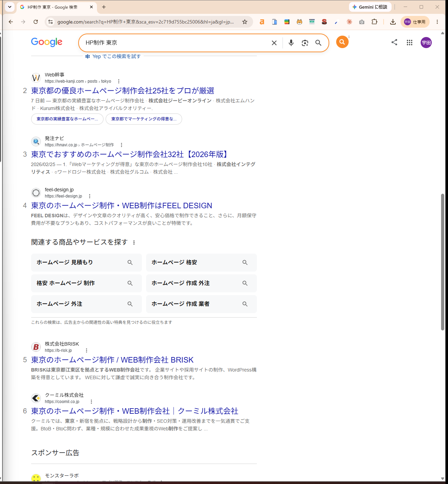Search related term ホームページ 外注
The height and width of the screenshot is (484, 448).
point(86,304)
